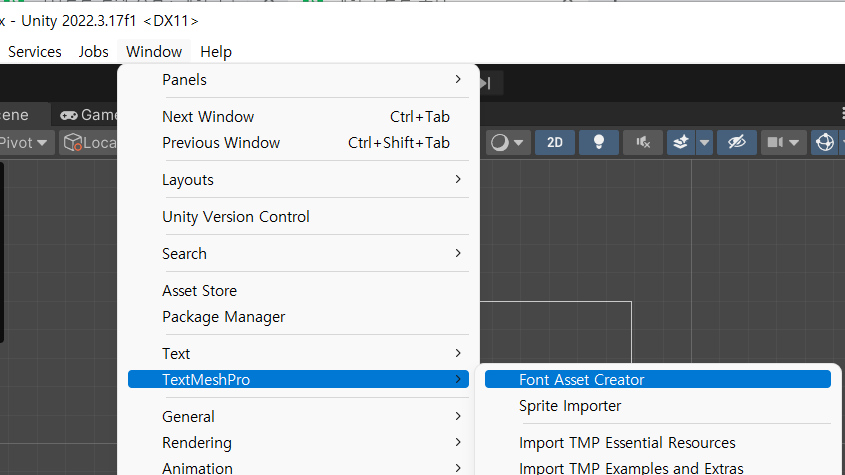Open the Sprite Importer
This screenshot has width=845, height=475.
657,406
